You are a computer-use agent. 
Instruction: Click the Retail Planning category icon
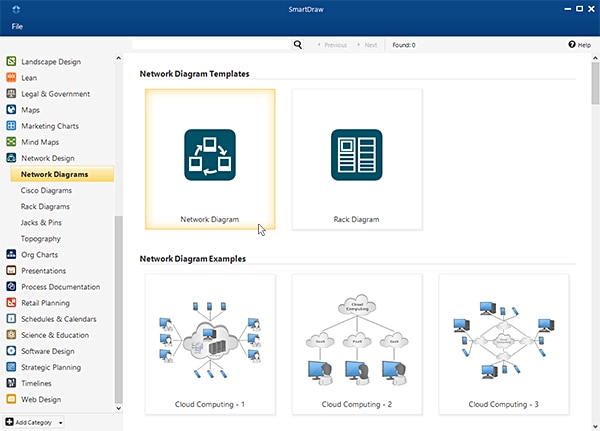(11, 302)
